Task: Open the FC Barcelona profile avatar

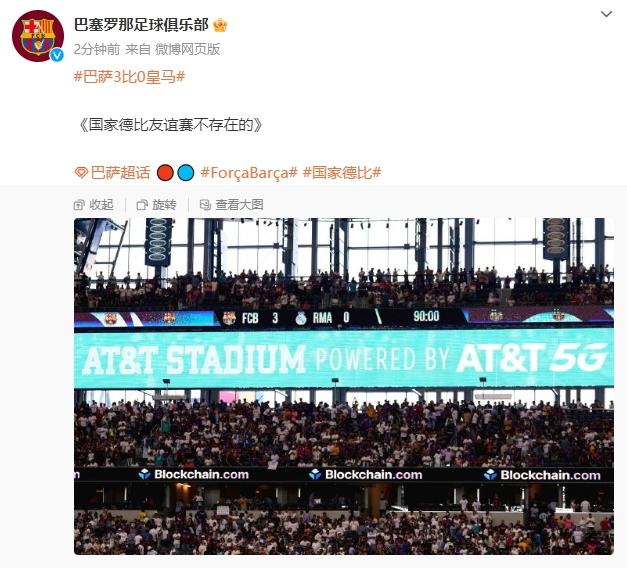Action: click(38, 36)
